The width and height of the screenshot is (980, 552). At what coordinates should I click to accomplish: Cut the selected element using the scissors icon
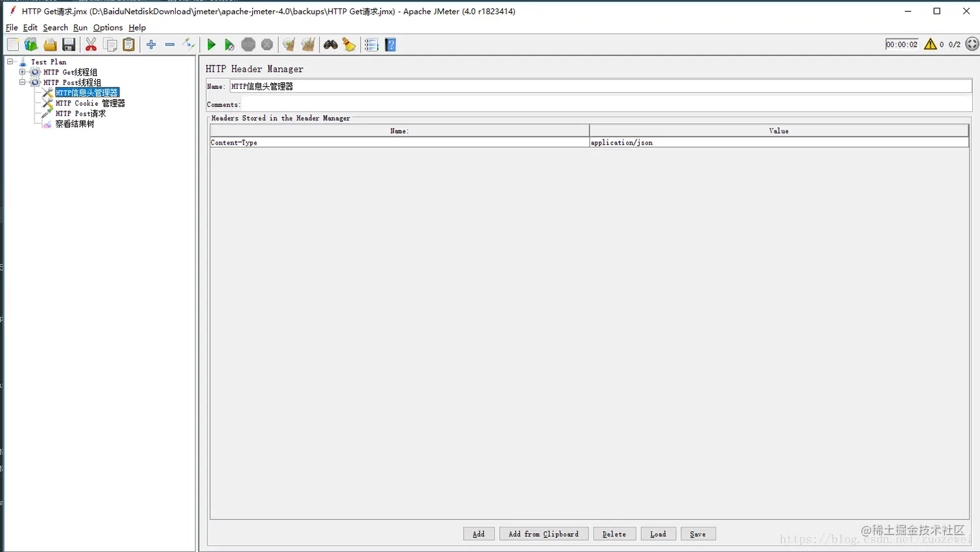(x=91, y=44)
